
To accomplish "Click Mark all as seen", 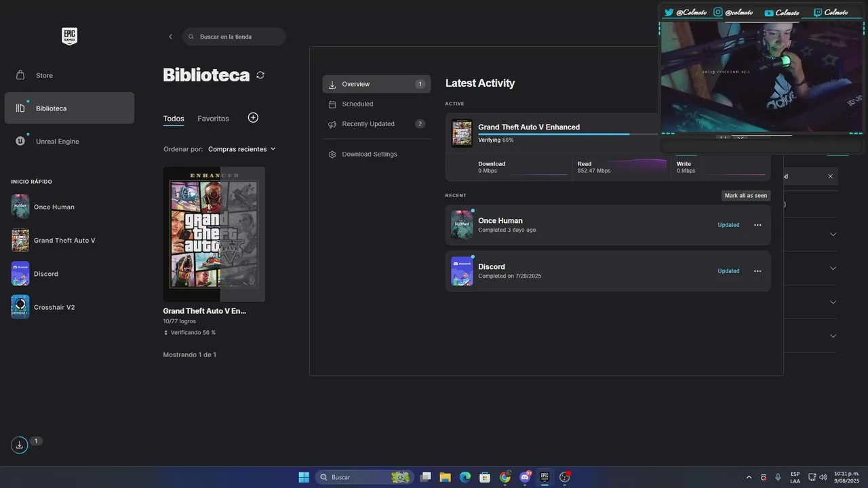I will [x=746, y=196].
